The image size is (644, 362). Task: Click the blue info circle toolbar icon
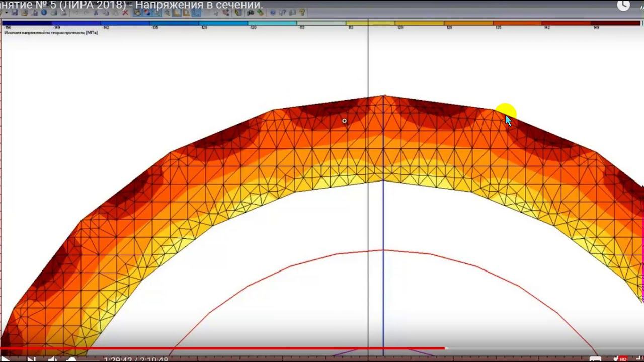pyautogui.click(x=44, y=13)
